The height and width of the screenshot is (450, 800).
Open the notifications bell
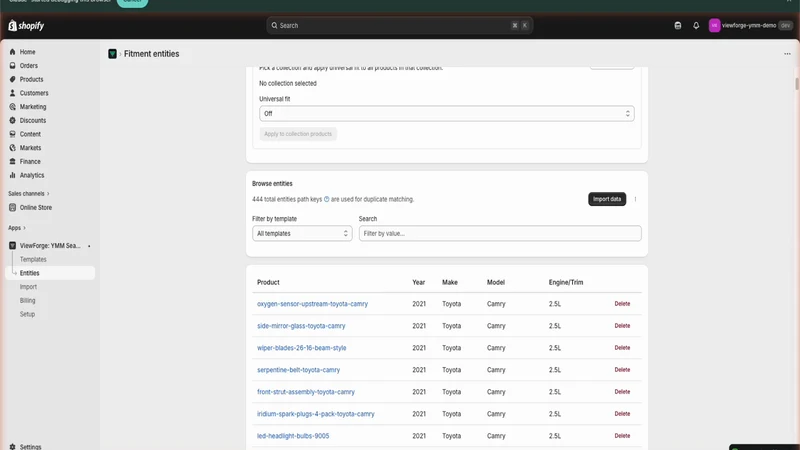coord(696,26)
